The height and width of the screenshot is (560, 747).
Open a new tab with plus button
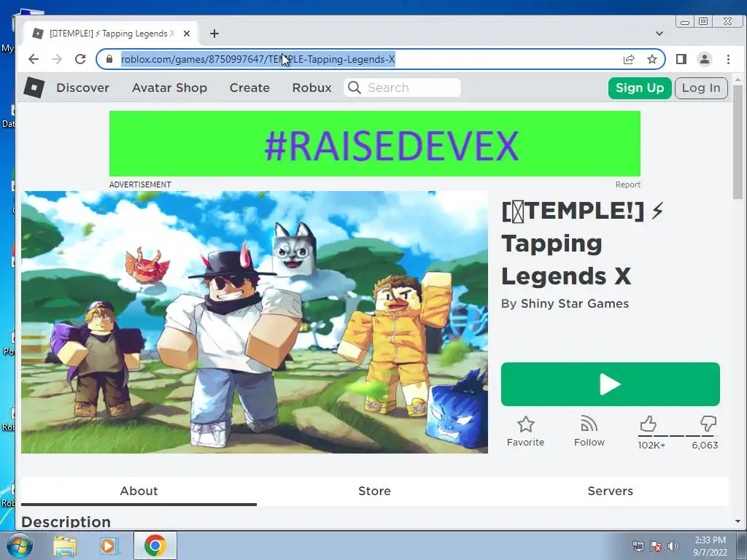click(x=214, y=34)
